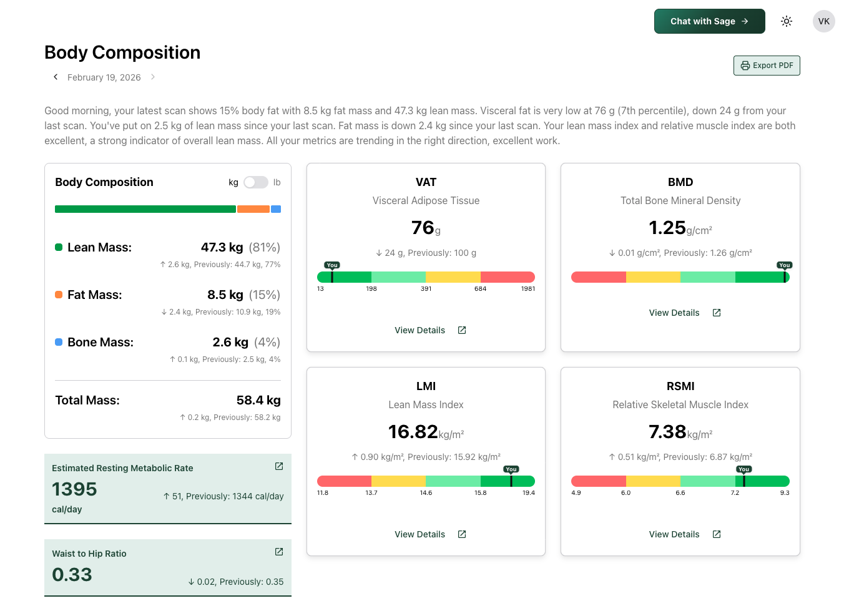Screen dimensions: 849x616
Task: Toggle the kg/lb unit switch
Action: pyautogui.click(x=256, y=182)
